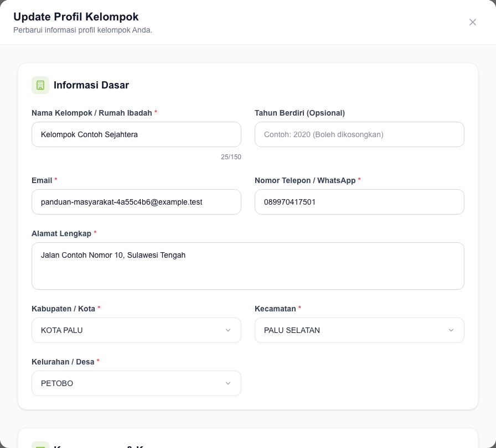This screenshot has height=448, width=496.
Task: Focus the Tahun Berdiri input field
Action: 359,134
